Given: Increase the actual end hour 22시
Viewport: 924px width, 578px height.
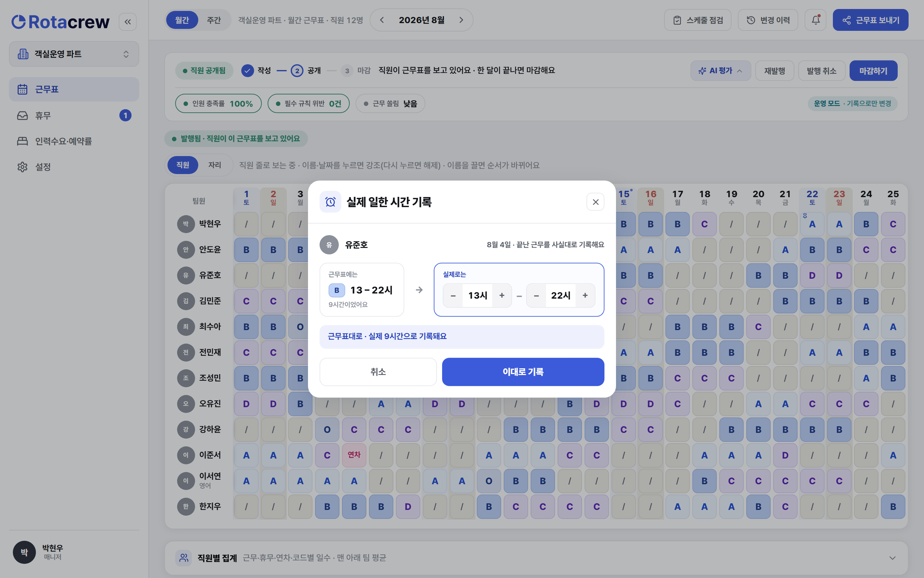Looking at the screenshot, I should [585, 295].
